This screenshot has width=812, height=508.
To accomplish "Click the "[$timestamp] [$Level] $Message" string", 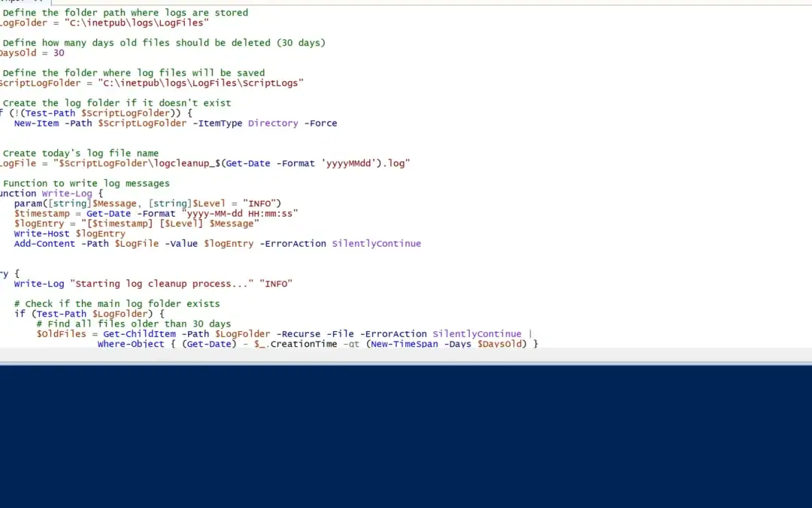I will click(170, 224).
